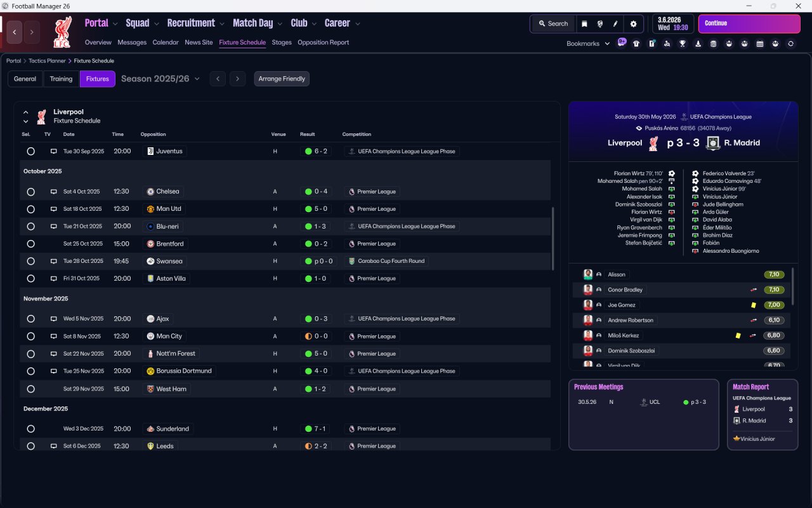The width and height of the screenshot is (812, 508).
Task: Click the fixture list vertical scrollbar
Action: [553, 239]
